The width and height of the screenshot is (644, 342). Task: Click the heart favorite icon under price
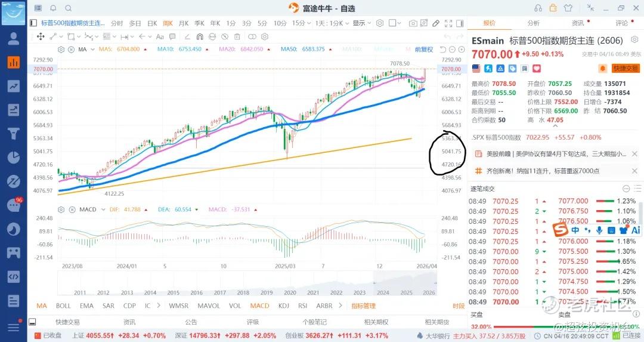[x=537, y=68]
